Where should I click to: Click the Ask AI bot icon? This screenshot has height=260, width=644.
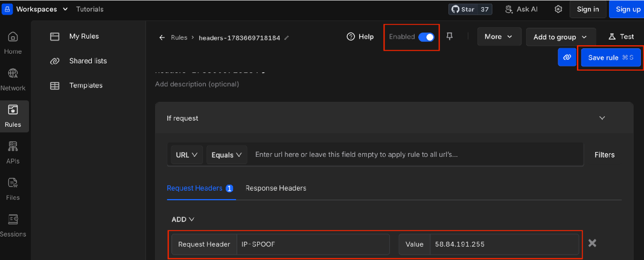click(509, 9)
